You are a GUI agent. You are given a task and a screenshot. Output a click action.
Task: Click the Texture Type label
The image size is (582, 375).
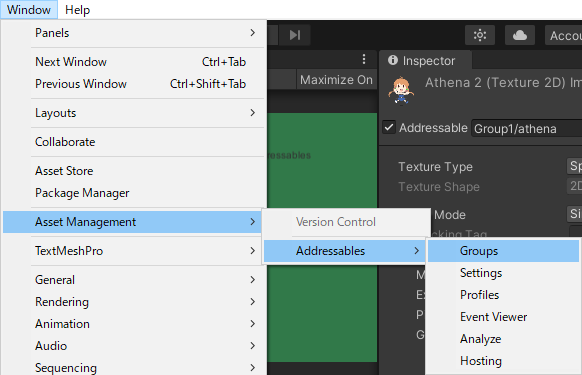[x=435, y=167]
